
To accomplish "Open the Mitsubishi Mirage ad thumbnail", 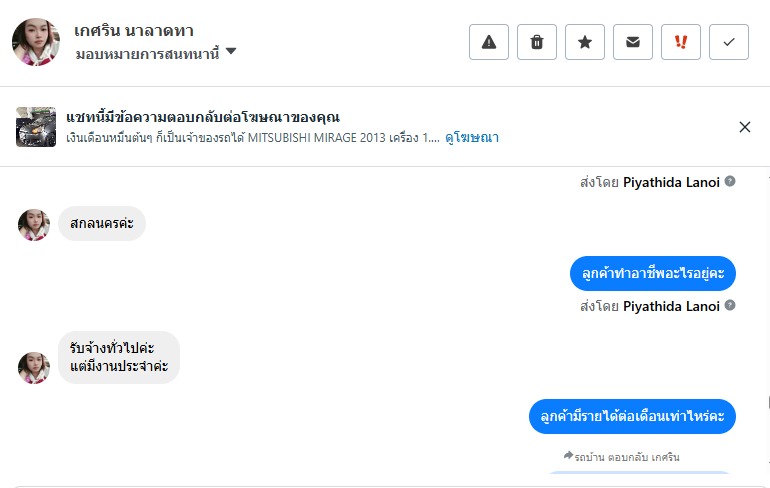I will click(x=36, y=127).
